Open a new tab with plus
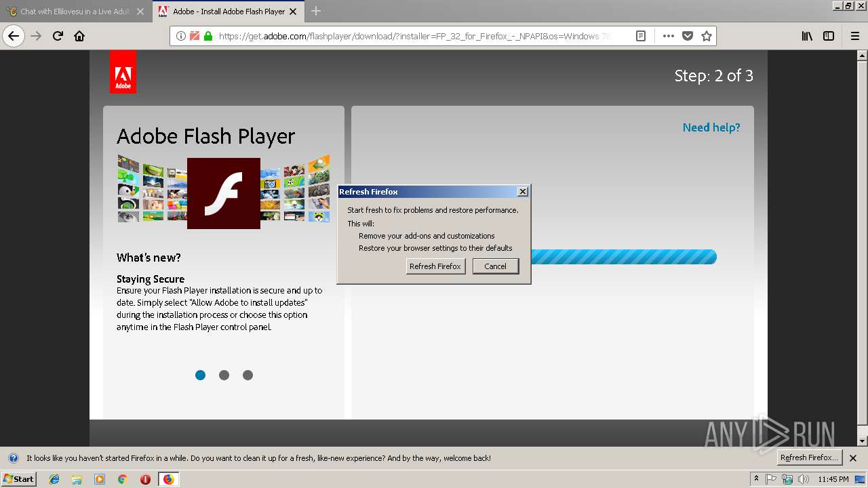Screen dimensions: 868x488 click(x=316, y=11)
